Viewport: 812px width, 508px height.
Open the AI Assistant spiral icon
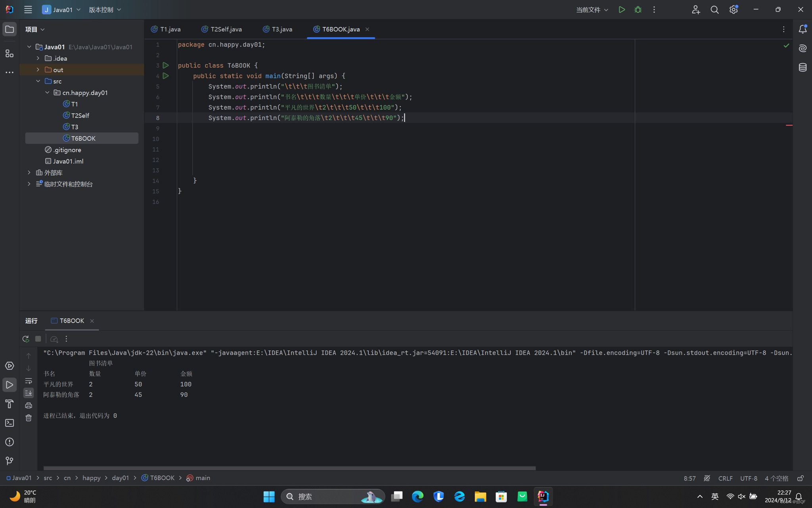click(802, 48)
